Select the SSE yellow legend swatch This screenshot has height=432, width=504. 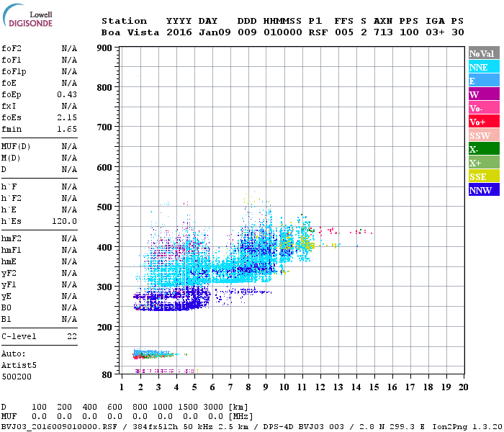point(484,176)
